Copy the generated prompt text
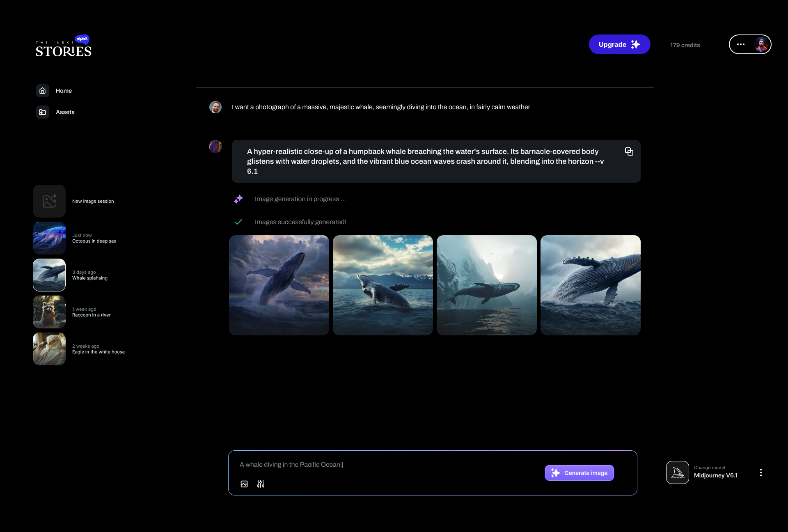The width and height of the screenshot is (788, 532). pyautogui.click(x=629, y=151)
